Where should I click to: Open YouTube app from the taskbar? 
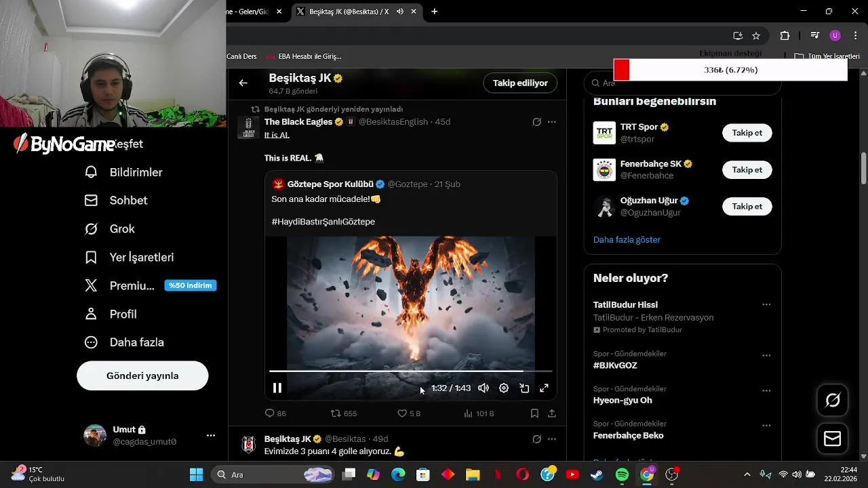coord(572,474)
